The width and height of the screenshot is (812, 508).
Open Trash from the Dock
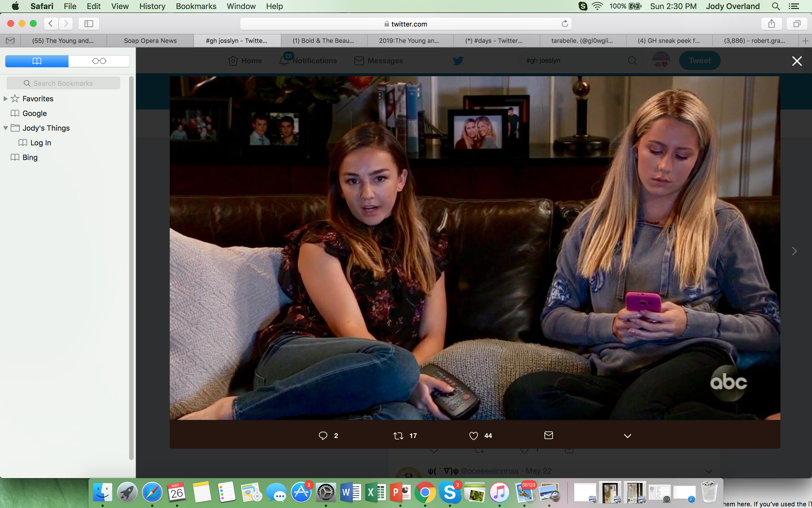point(709,492)
